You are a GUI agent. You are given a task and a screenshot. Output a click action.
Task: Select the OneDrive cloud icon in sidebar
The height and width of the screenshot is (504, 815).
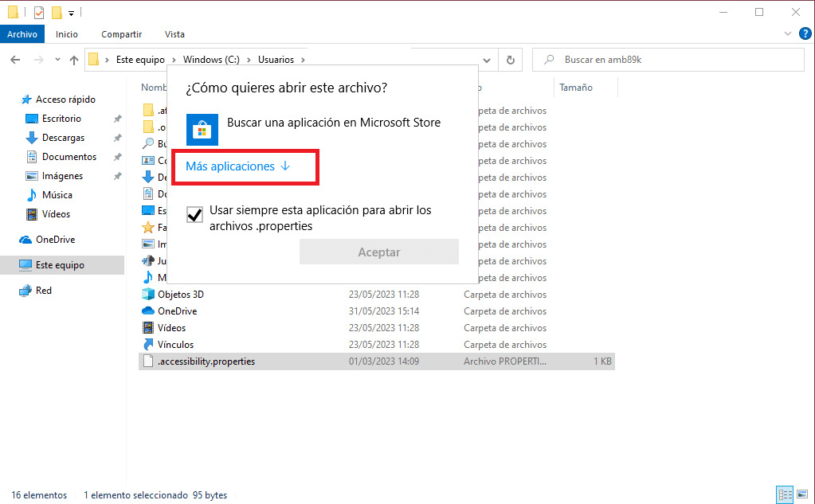click(x=25, y=240)
